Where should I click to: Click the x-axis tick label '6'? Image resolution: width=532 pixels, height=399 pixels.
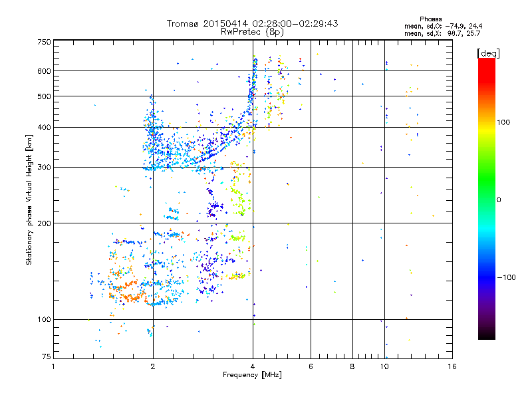pyautogui.click(x=311, y=366)
